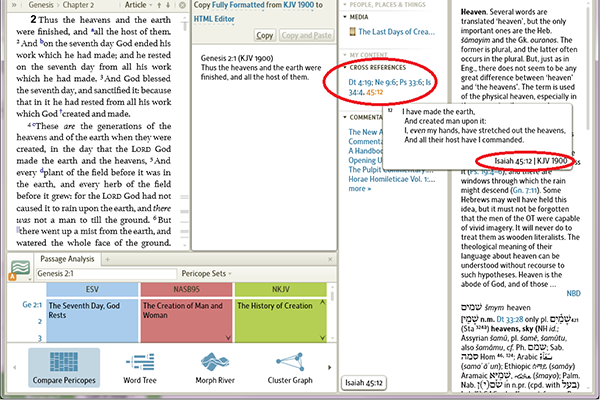This screenshot has height=400, width=600.
Task: Click the media icon beside The Last Days
Action: pyautogui.click(x=352, y=31)
